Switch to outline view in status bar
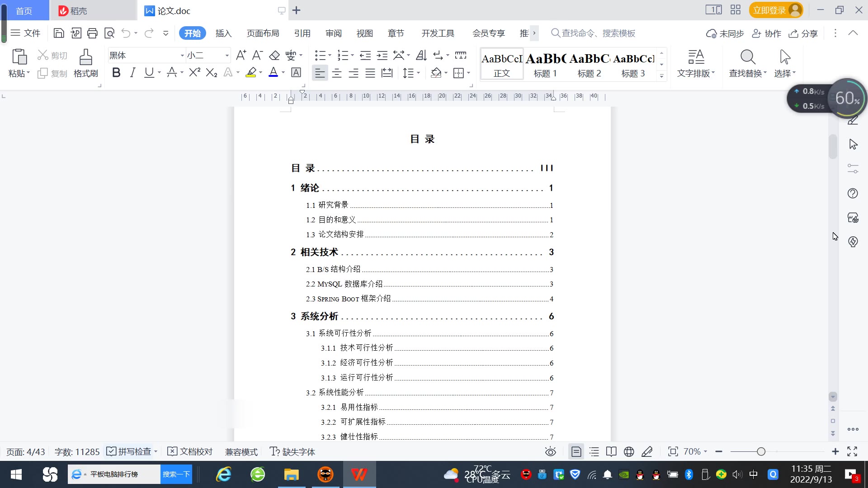868x488 pixels. [x=594, y=451]
